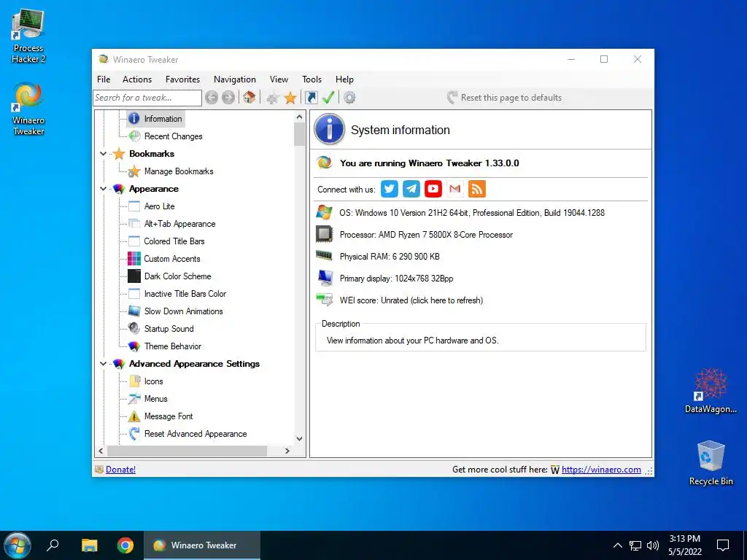Click the create shortcut arrow toolbar icon
This screenshot has height=560, width=747.
tap(311, 98)
